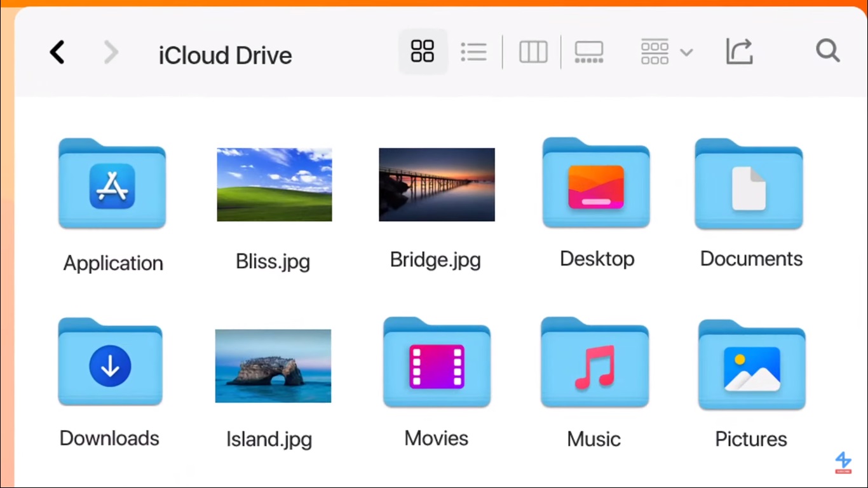Select the Bliss.jpg thumbnail
Screen dimensions: 868x488
(275, 185)
